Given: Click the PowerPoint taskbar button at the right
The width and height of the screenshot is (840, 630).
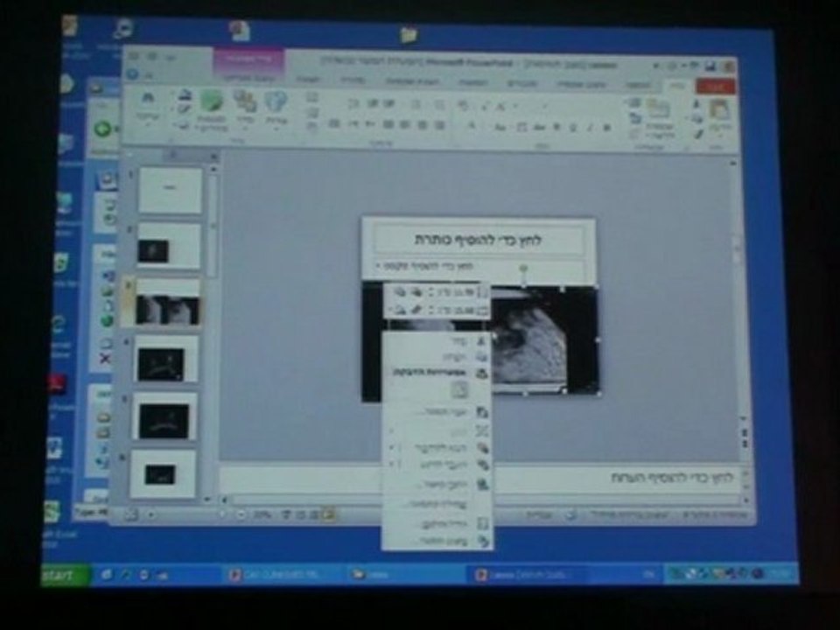Looking at the screenshot, I should pyautogui.click(x=523, y=575).
